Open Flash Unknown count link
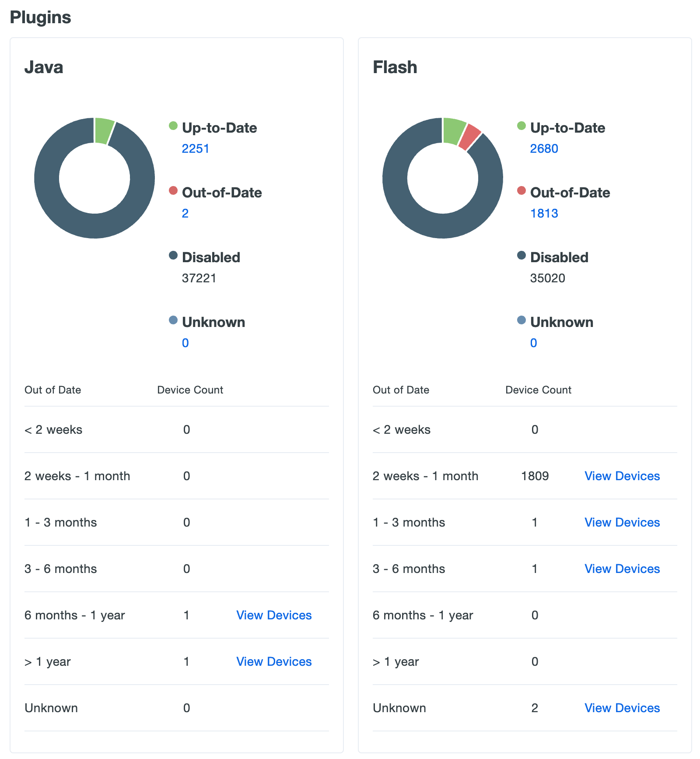Image resolution: width=700 pixels, height=759 pixels. pyautogui.click(x=533, y=343)
